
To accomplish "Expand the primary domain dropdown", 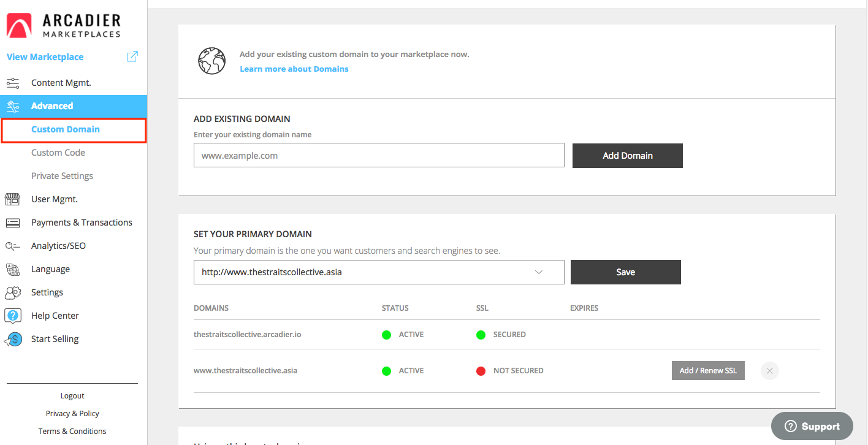I will (379, 272).
